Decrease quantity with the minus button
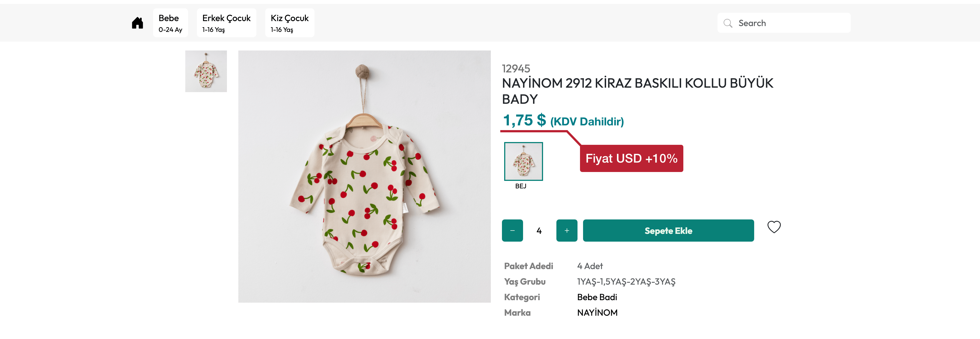 512,230
